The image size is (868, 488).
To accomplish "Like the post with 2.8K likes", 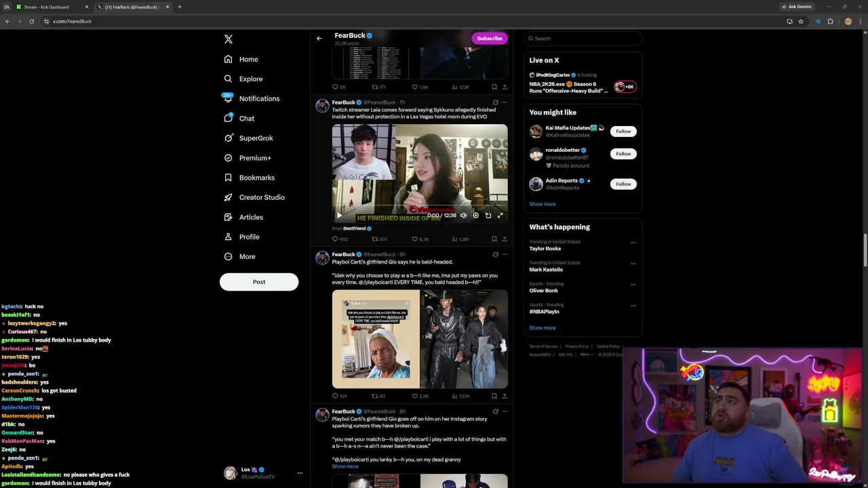I will pos(420,396).
